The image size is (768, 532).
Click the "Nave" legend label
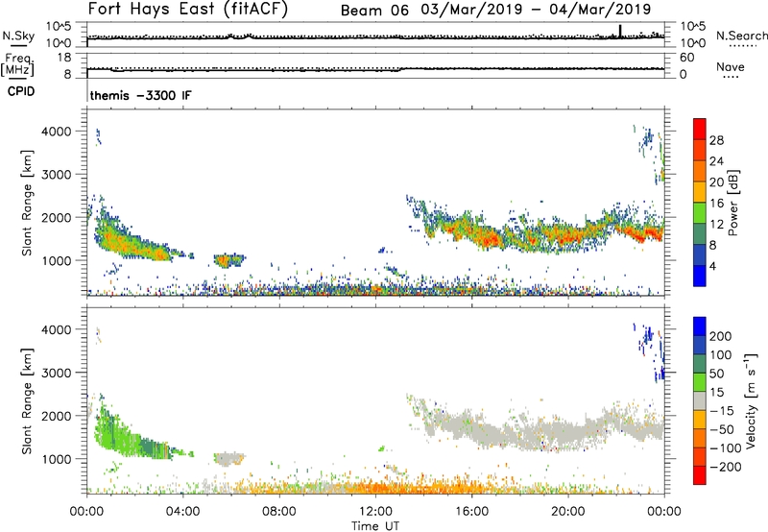click(x=730, y=66)
